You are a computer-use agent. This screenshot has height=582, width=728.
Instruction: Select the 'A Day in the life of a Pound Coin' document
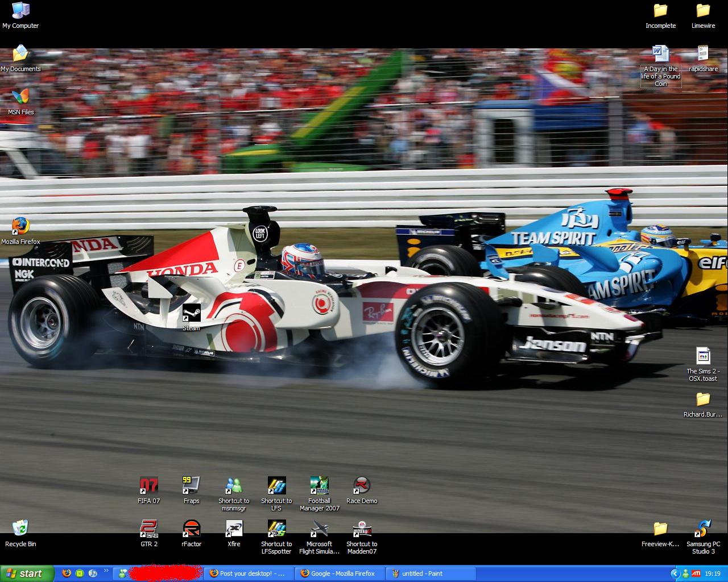pos(660,66)
